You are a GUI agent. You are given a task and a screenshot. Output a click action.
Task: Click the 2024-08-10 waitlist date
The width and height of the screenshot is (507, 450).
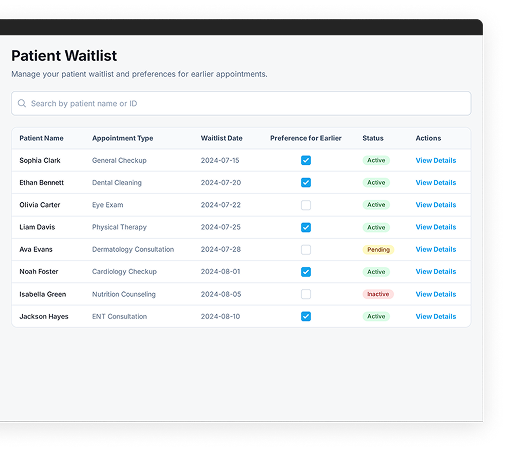coord(220,316)
